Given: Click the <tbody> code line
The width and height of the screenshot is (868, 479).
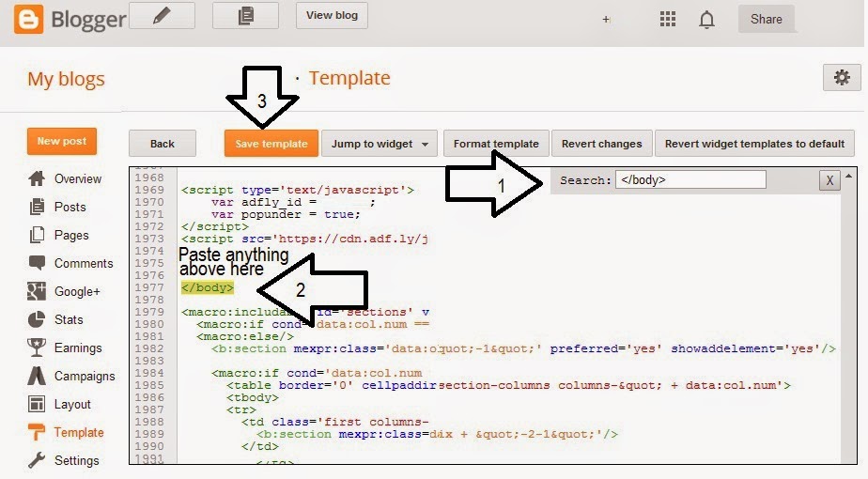Looking at the screenshot, I should click(x=253, y=397).
